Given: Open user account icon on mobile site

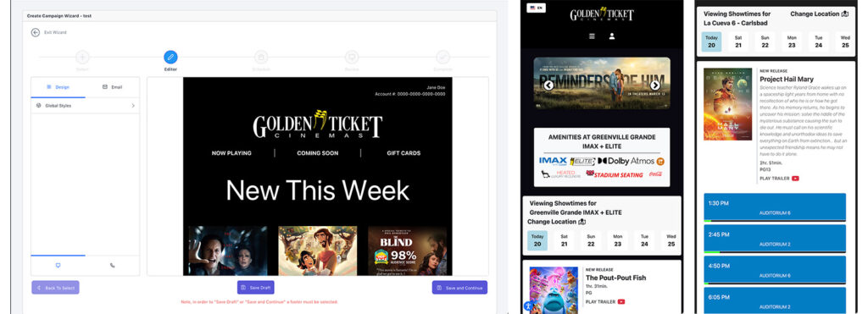Looking at the screenshot, I should tap(612, 36).
